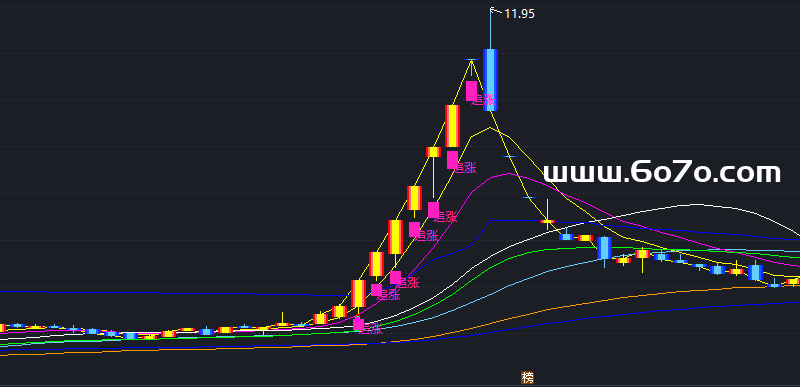Click the first blue dash candle after peak
This screenshot has width=800, height=387.
click(x=510, y=156)
